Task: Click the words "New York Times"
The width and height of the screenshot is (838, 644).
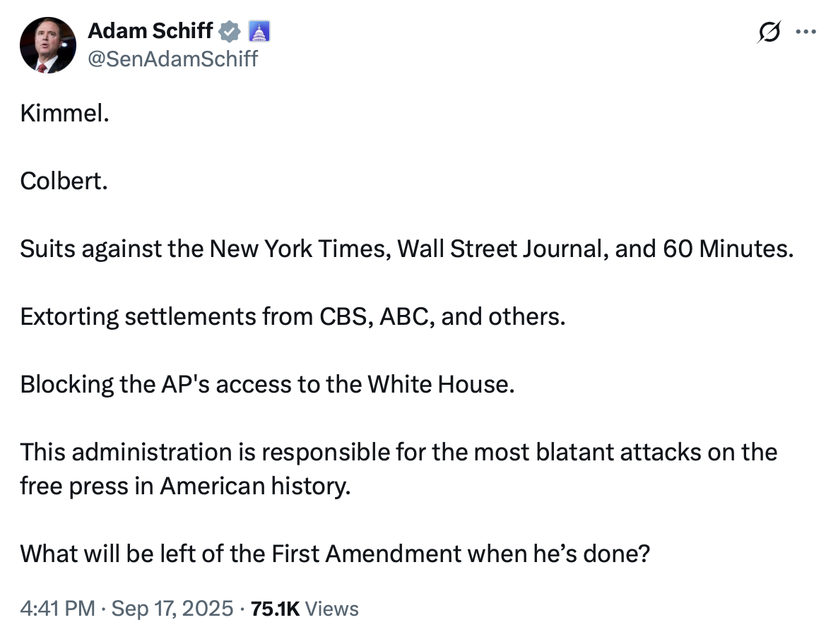Action: pos(300,249)
